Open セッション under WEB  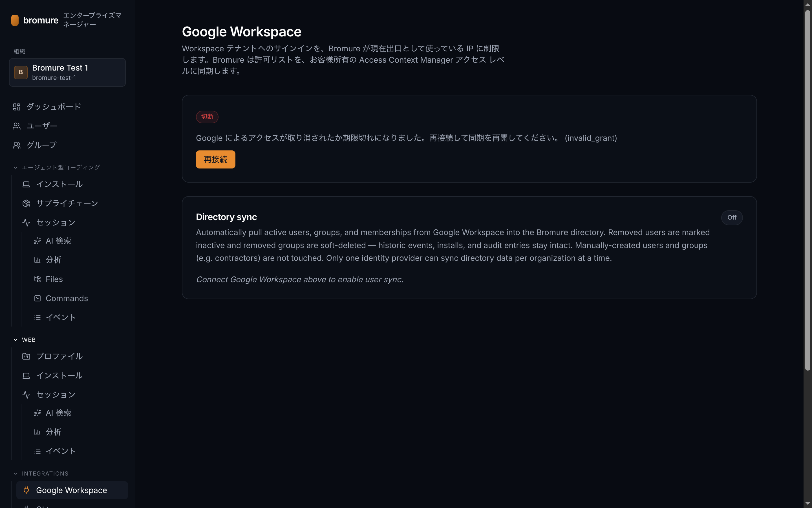[x=72, y=395]
